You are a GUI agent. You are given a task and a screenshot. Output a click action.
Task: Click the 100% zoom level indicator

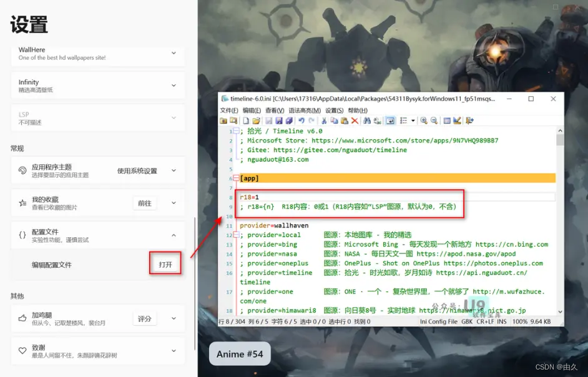[519, 320]
